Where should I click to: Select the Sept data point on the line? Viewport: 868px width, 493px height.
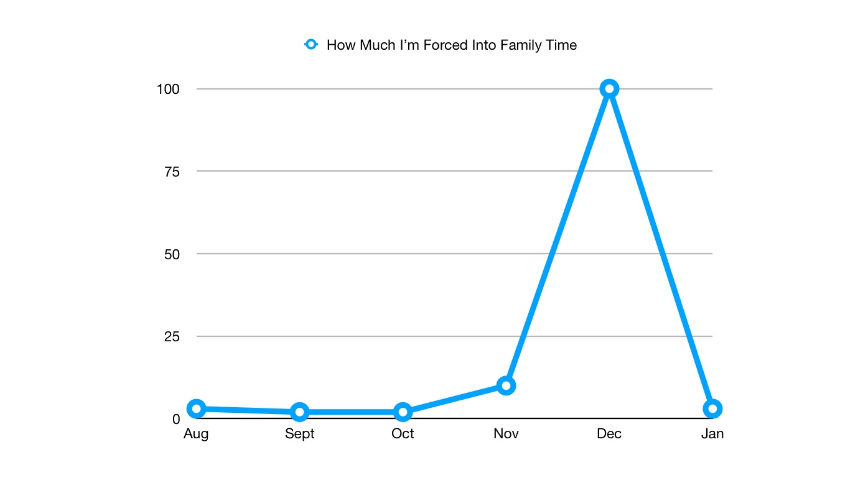300,412
